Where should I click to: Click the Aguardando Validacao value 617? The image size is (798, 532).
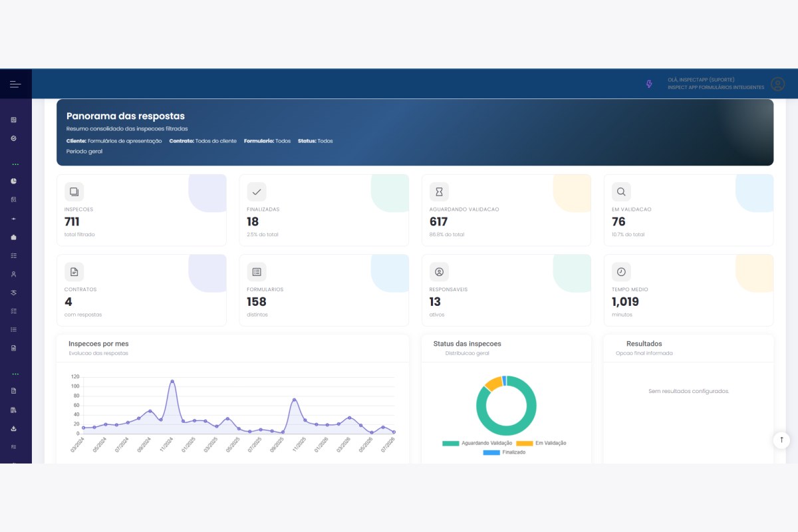[439, 221]
